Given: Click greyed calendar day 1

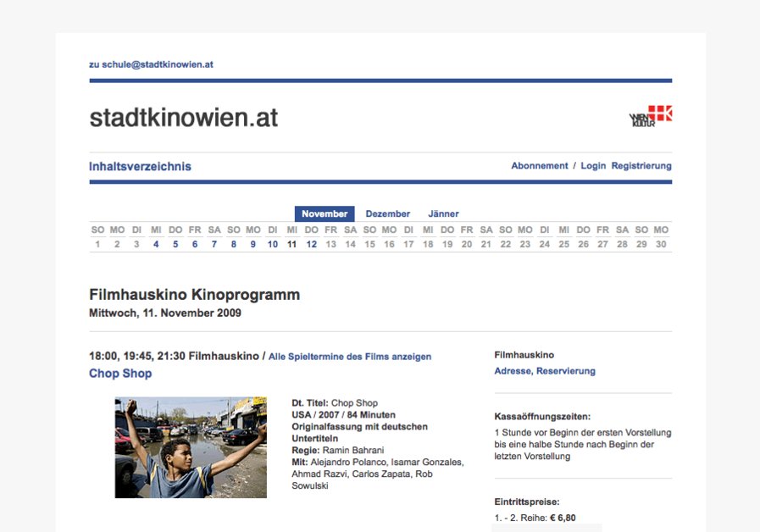Looking at the screenshot, I should (x=97, y=244).
